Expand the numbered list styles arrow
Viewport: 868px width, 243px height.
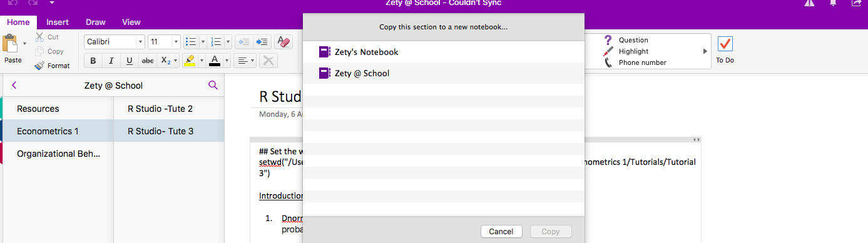(228, 42)
